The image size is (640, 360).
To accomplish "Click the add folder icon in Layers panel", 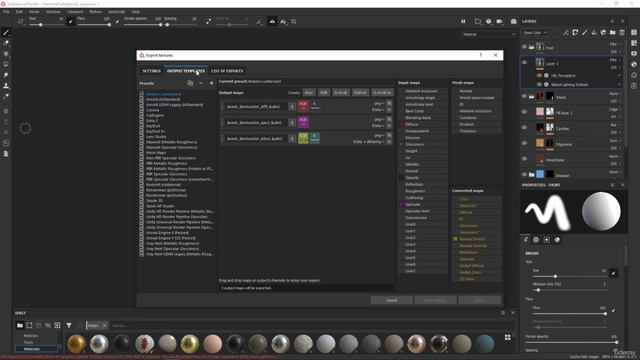I will point(613,32).
